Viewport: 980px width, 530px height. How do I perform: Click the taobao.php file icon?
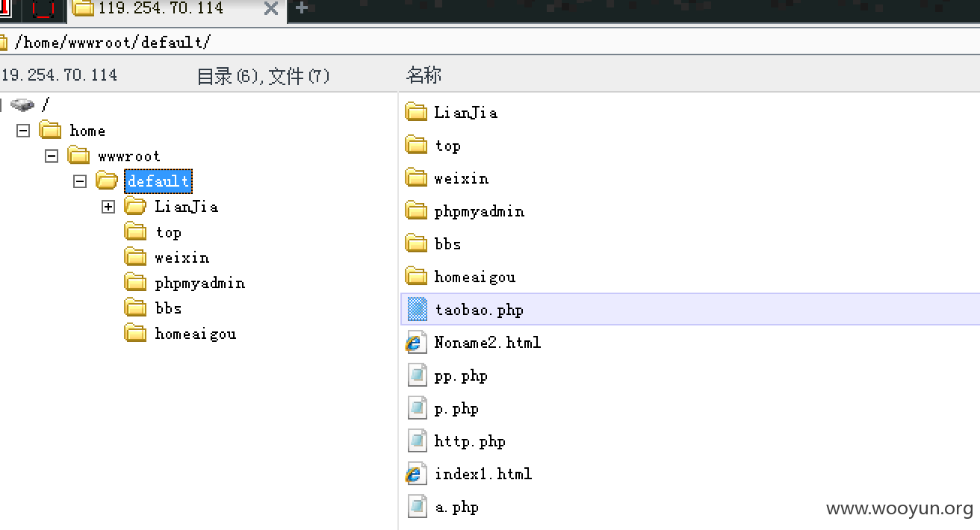418,309
